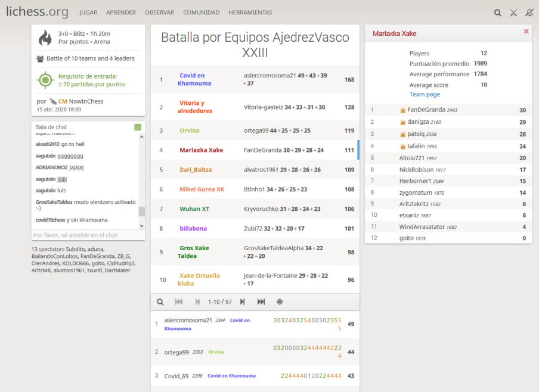The image size is (539, 392).
Task: Go to next standings page
Action: coord(242,302)
